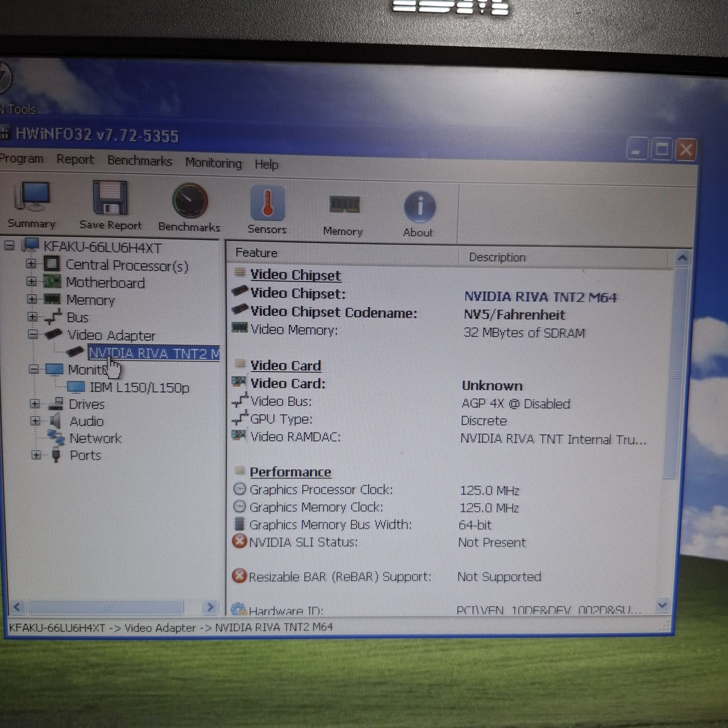728x728 pixels.
Task: Click the Hardware ID gear icon
Action: click(238, 609)
